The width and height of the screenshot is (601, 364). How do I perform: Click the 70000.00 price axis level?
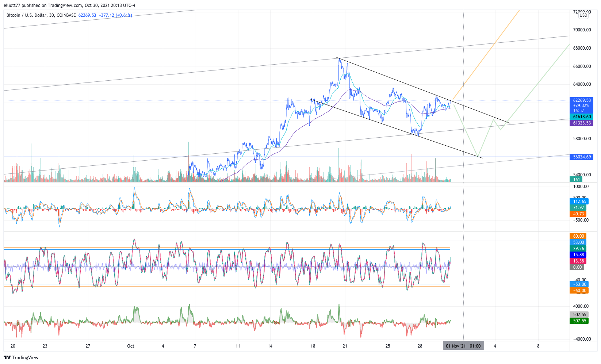(582, 30)
